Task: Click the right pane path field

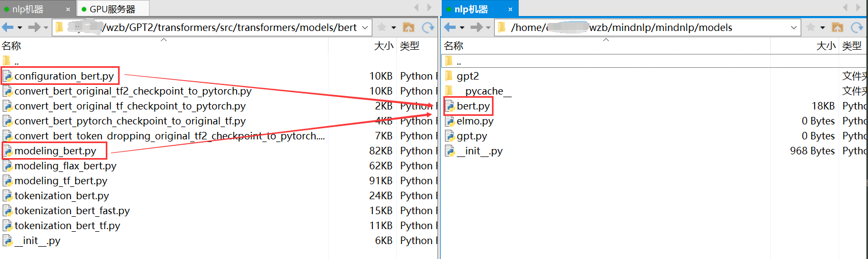Action: [648, 27]
